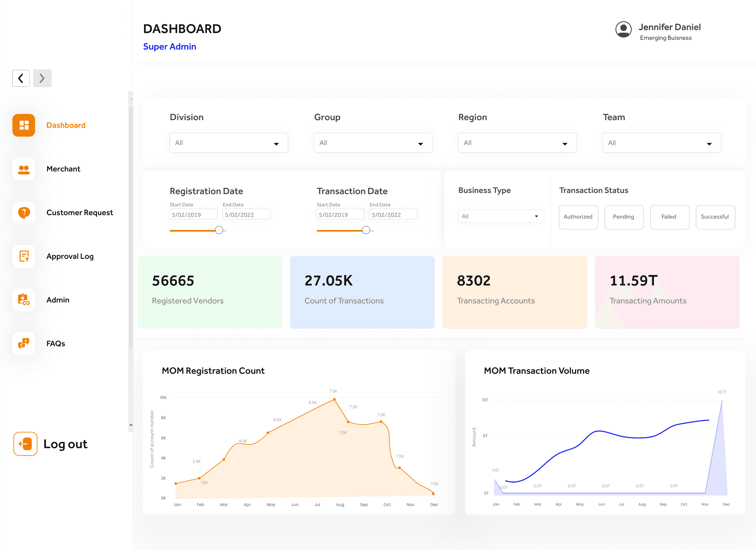This screenshot has height=550, width=756.
Task: Click the Transacting Amounts card
Action: pos(667,292)
